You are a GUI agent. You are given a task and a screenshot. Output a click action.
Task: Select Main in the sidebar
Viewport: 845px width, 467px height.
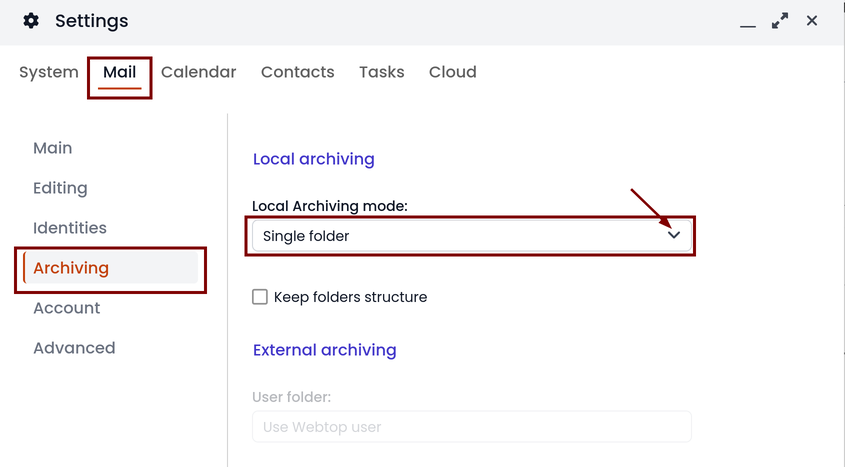tap(53, 148)
